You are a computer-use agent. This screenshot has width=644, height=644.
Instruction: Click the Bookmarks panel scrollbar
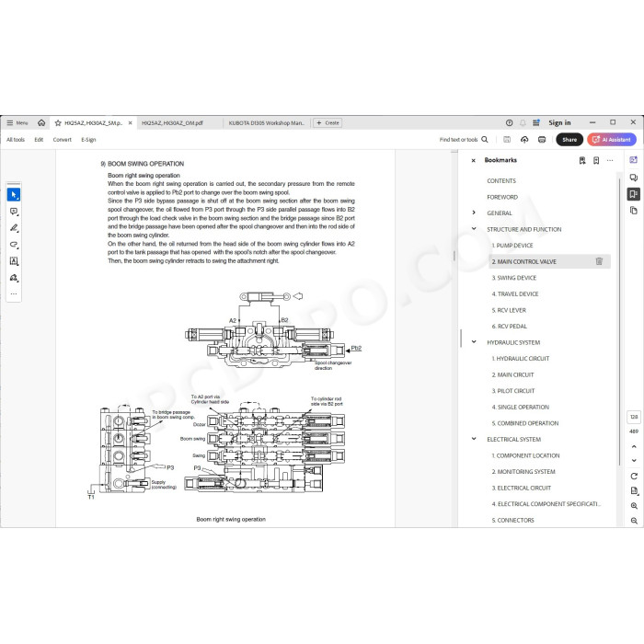618,320
